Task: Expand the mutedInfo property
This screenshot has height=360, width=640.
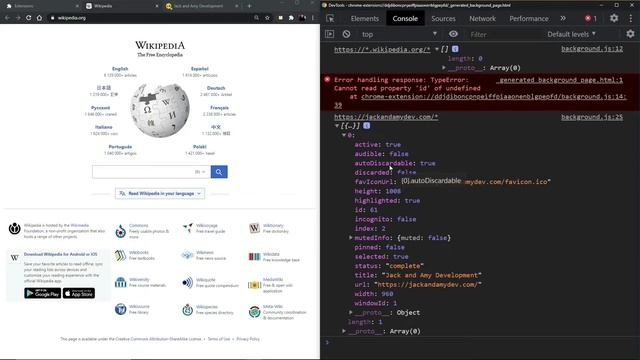Action: [x=351, y=238]
